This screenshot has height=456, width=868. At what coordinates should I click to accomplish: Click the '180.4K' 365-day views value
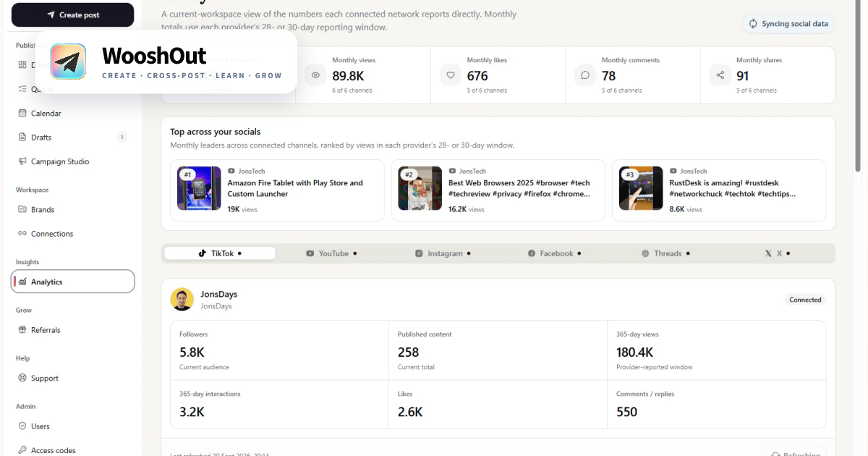click(634, 352)
